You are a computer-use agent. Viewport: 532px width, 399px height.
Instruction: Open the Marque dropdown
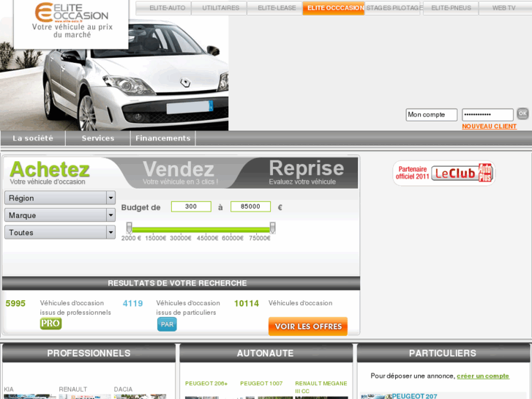(x=60, y=215)
